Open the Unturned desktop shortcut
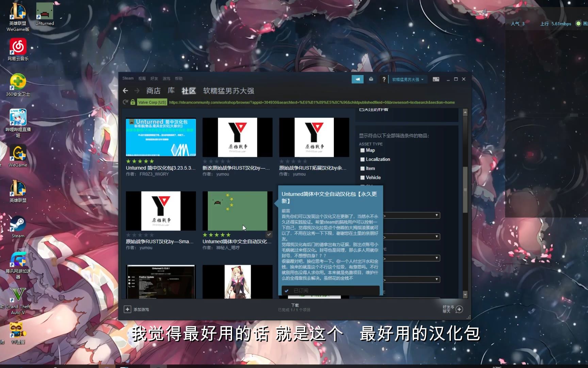 pos(44,11)
